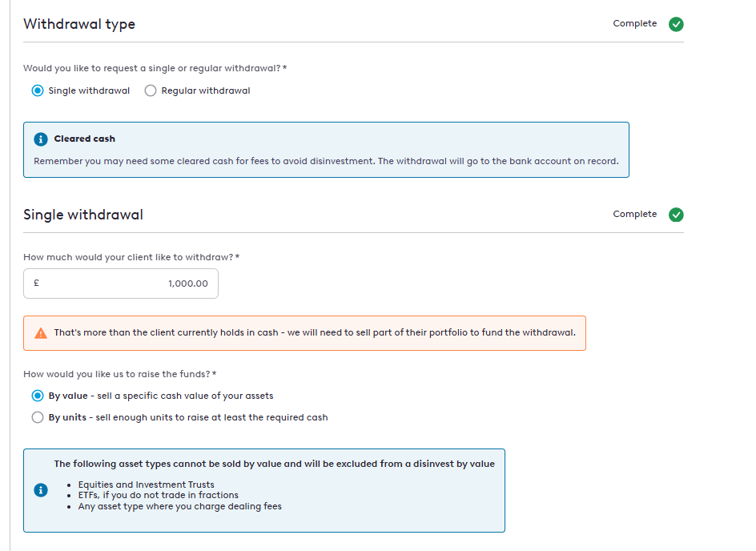Screen dimensions: 756x551
Task: Click the Single withdrawal section heading
Action: (x=83, y=215)
